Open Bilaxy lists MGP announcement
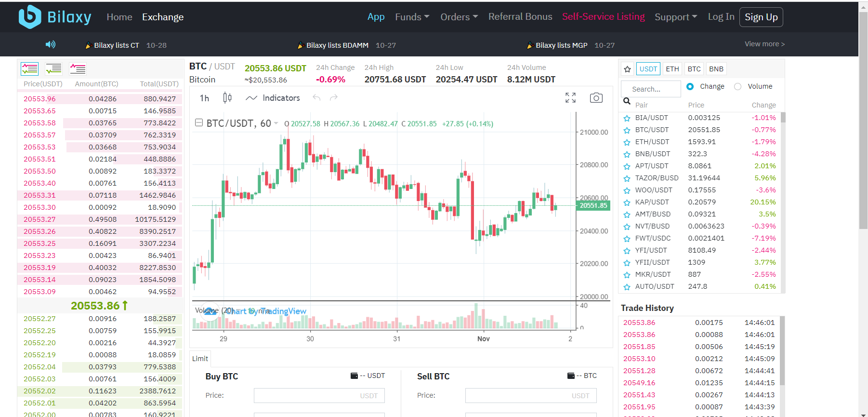This screenshot has height=417, width=868. (x=561, y=45)
